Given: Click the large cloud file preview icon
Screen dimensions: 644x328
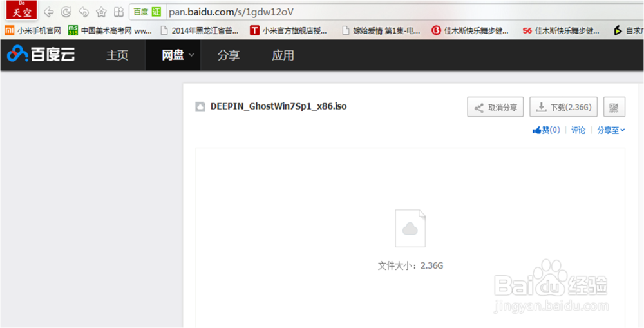Looking at the screenshot, I should tap(410, 229).
